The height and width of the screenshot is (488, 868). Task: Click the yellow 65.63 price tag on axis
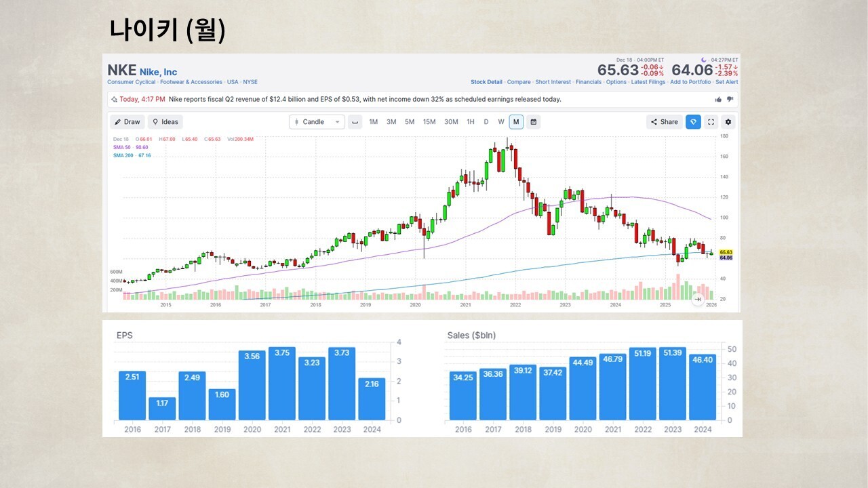coord(726,252)
